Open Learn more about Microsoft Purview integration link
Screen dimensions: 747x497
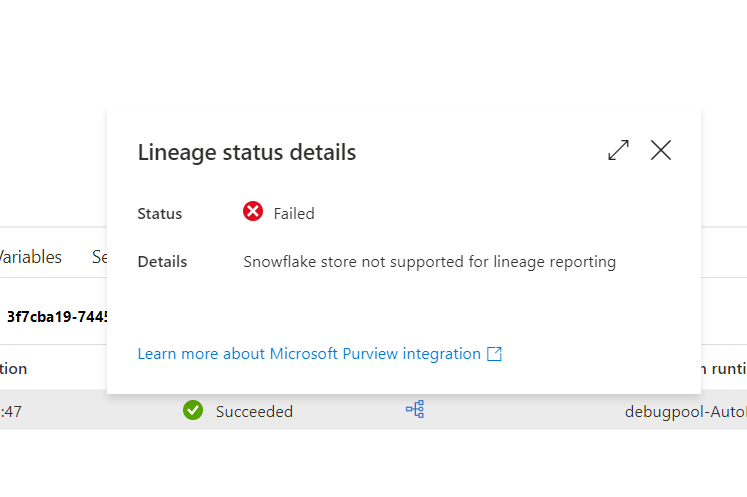309,354
